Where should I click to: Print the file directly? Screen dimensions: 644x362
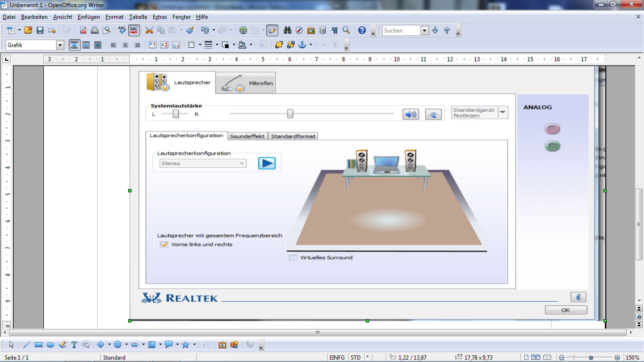coord(95,30)
